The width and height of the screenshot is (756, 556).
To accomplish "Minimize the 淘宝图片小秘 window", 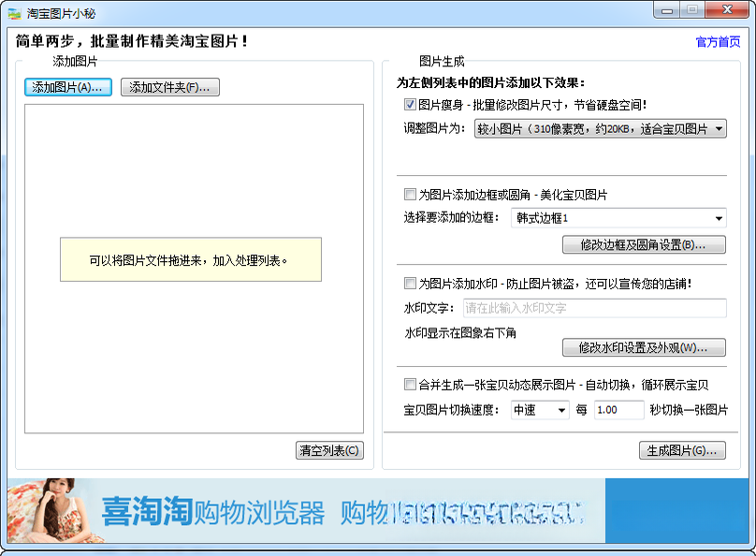I will pos(667,10).
